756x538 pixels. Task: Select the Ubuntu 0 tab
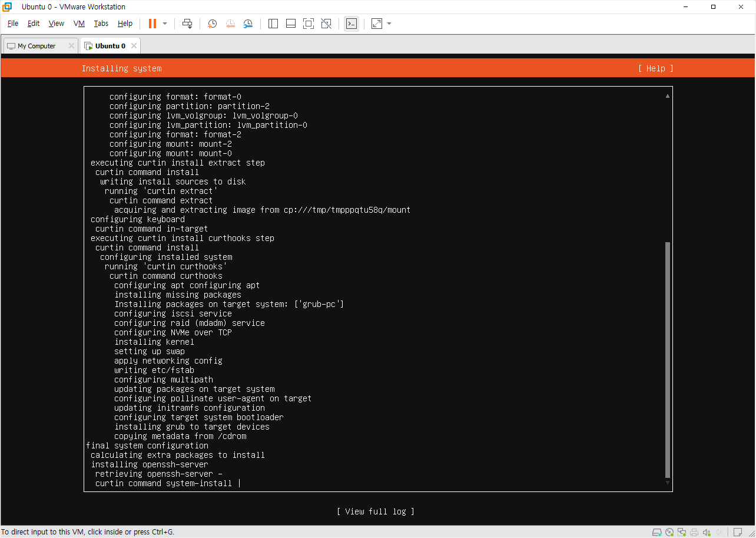point(110,46)
